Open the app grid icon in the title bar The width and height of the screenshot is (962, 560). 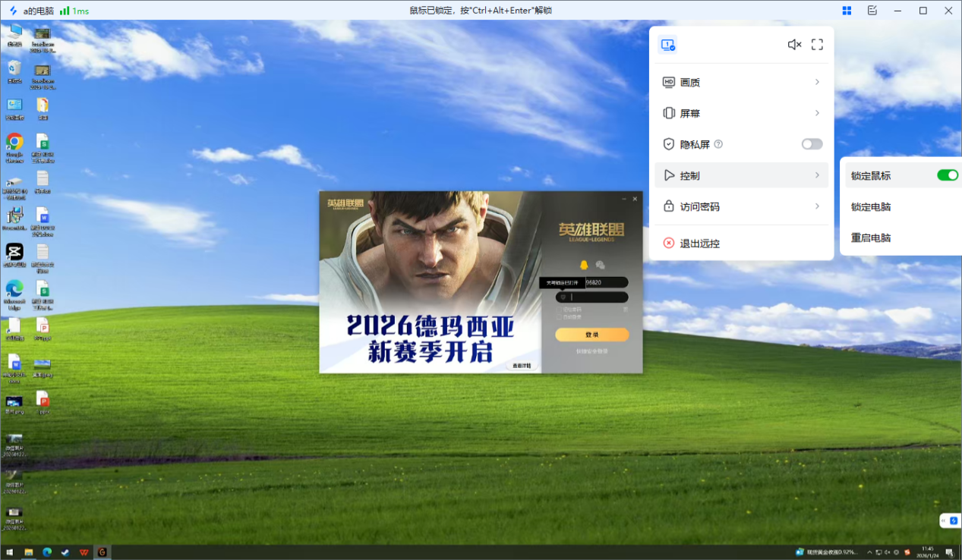click(x=846, y=10)
